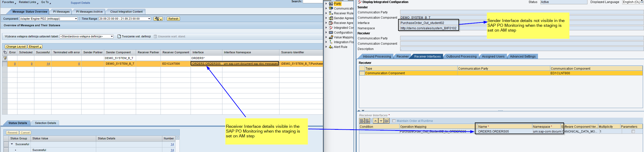
Task: Switch to PI Messages tab
Action: [x=61, y=12]
